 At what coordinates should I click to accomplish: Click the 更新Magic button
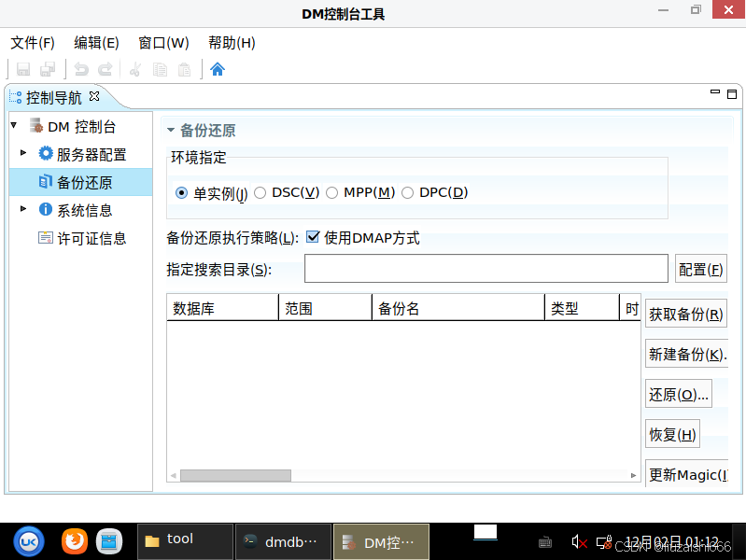click(x=686, y=474)
